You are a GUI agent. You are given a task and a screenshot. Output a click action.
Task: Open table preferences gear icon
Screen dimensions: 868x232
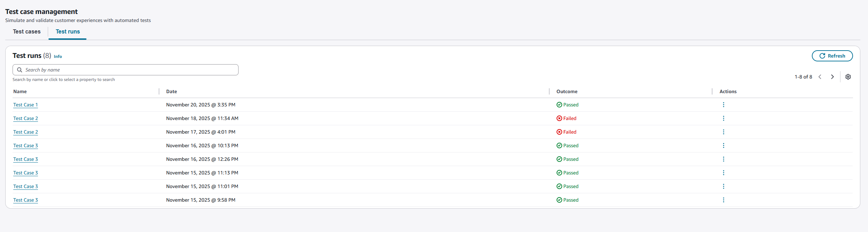pos(848,77)
